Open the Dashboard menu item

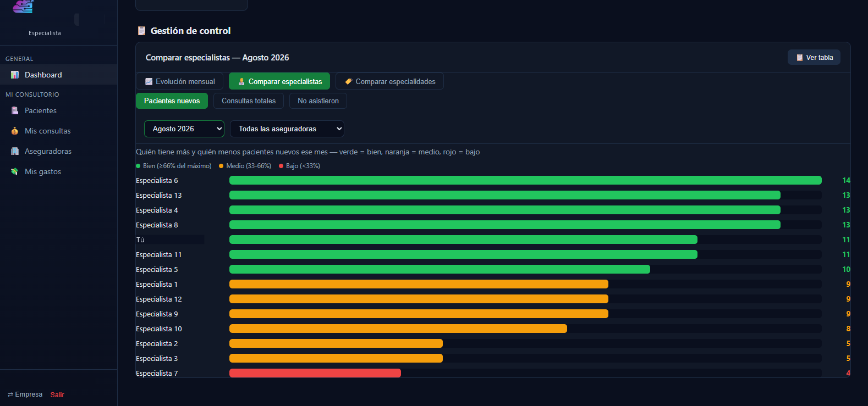point(58,75)
